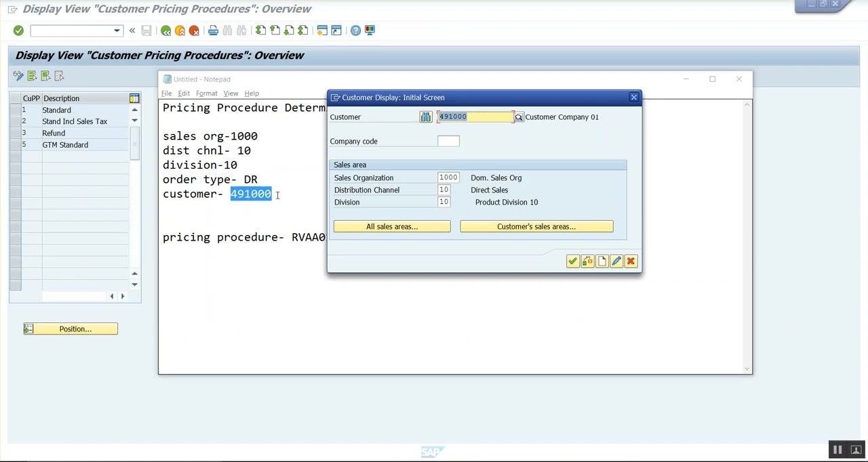Image resolution: width=868 pixels, height=462 pixels.
Task: Click the green Back icon
Action: click(165, 30)
